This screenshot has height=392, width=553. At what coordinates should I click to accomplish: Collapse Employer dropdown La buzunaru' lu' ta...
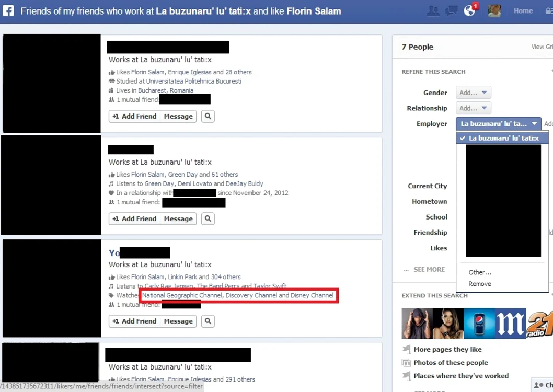coord(498,124)
